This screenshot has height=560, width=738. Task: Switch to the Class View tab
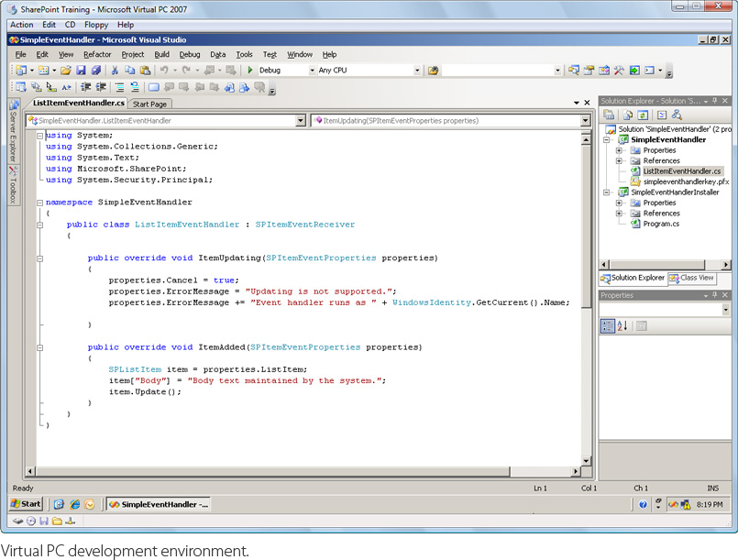click(691, 278)
